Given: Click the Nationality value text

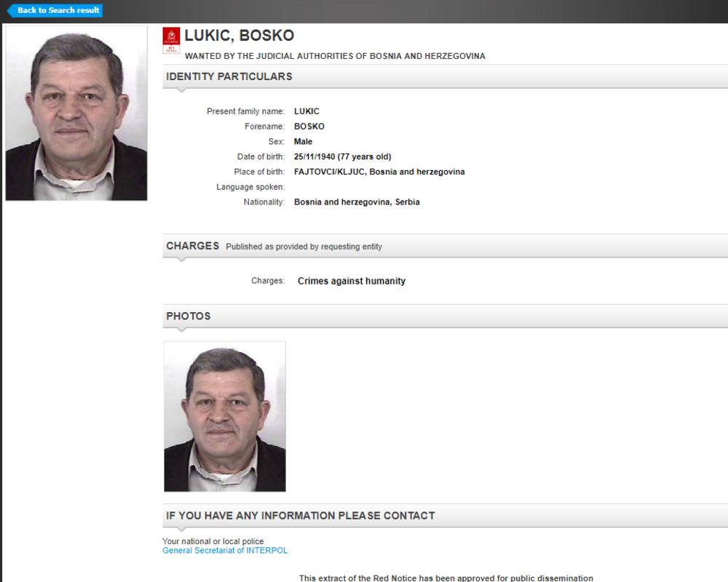Looking at the screenshot, I should pyautogui.click(x=357, y=202).
